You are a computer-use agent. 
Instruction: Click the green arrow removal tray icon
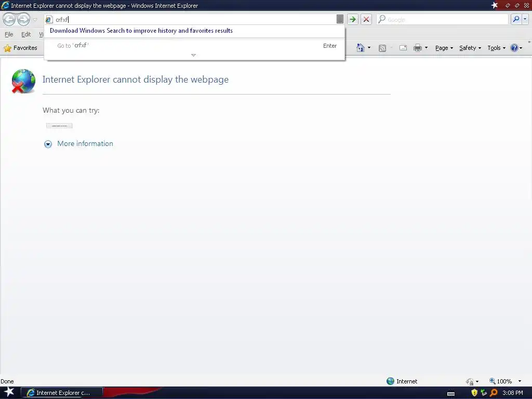coord(484,393)
